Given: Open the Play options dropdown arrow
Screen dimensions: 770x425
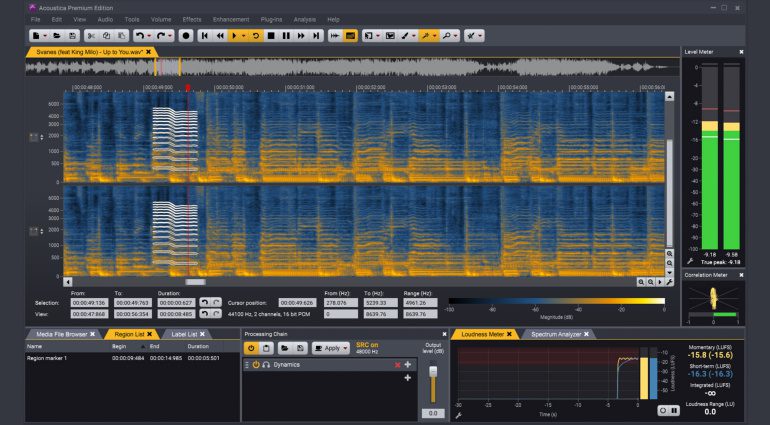Looking at the screenshot, I should pos(244,36).
